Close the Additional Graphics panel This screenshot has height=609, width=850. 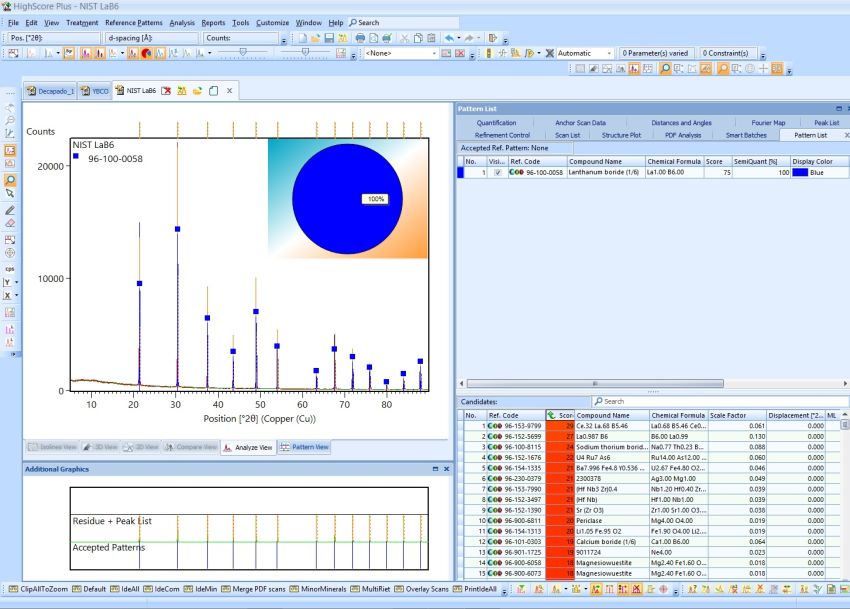(447, 469)
